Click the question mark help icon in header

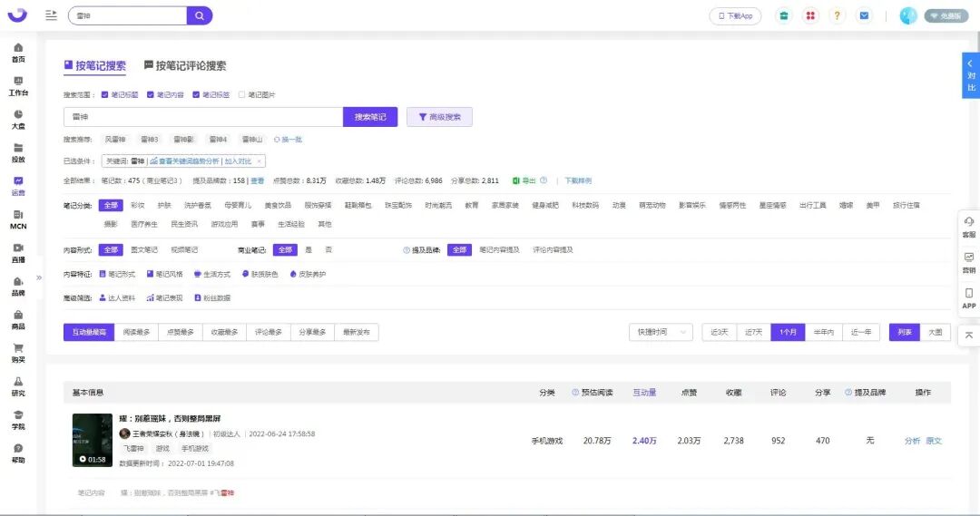(837, 15)
